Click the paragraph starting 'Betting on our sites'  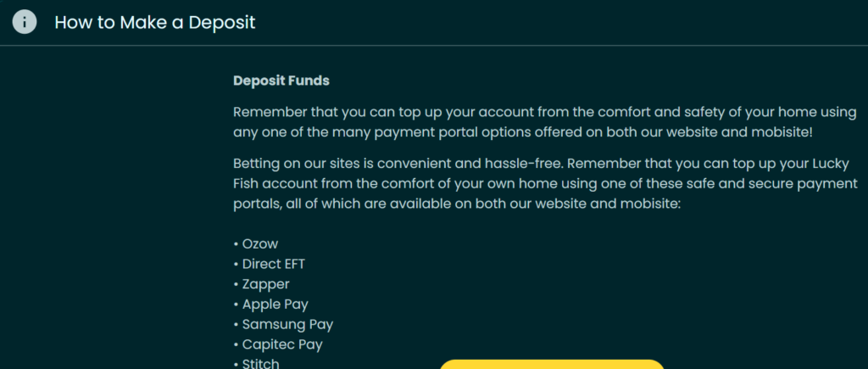(x=545, y=184)
